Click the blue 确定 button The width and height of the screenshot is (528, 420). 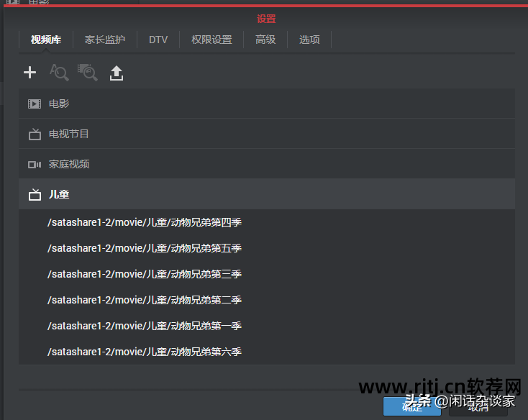click(x=412, y=406)
